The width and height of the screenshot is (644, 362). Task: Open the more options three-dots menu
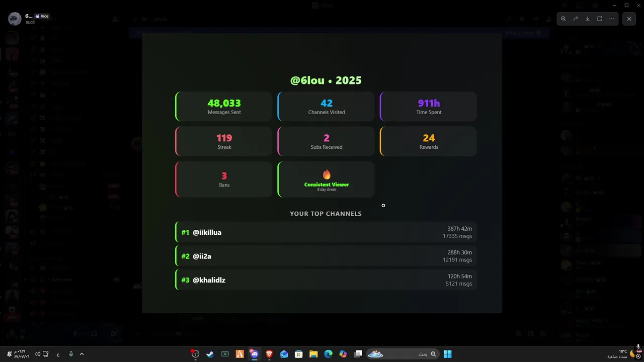612,19
